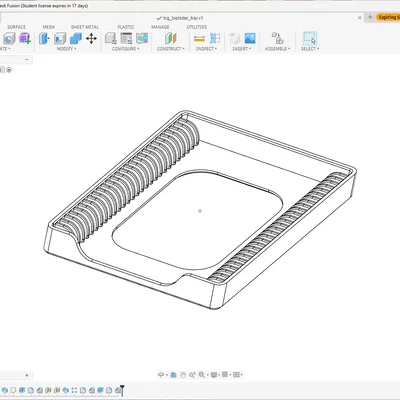Open the Viewports dropdown arrow
Screen dimensions: 400x400
tap(241, 375)
